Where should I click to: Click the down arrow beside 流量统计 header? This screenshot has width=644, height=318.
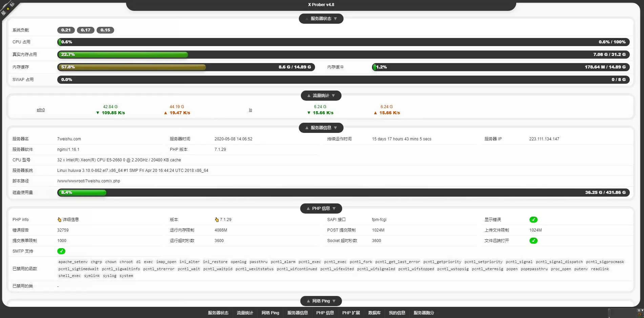pyautogui.click(x=333, y=96)
